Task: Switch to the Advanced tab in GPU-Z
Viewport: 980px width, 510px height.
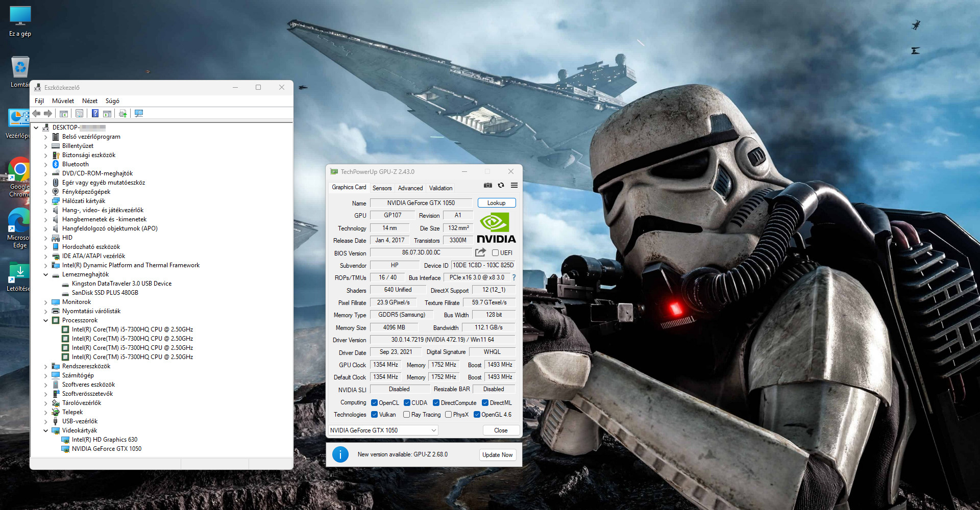Action: click(x=410, y=188)
